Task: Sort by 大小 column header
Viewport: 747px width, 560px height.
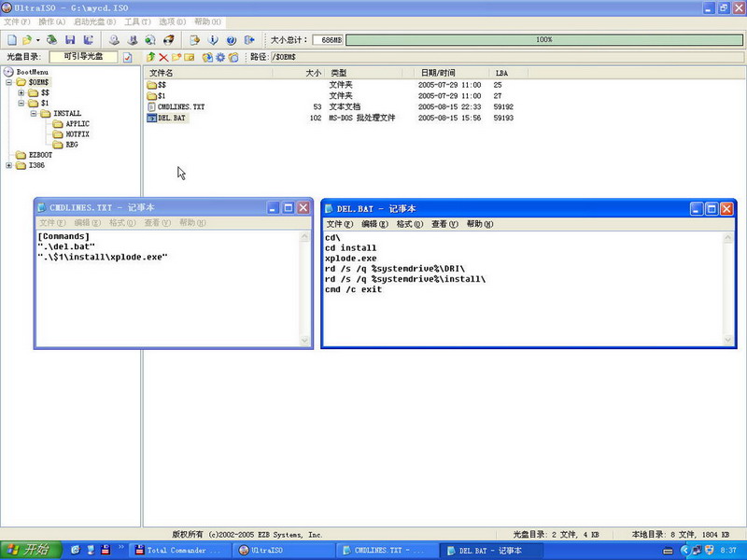Action: (299, 73)
